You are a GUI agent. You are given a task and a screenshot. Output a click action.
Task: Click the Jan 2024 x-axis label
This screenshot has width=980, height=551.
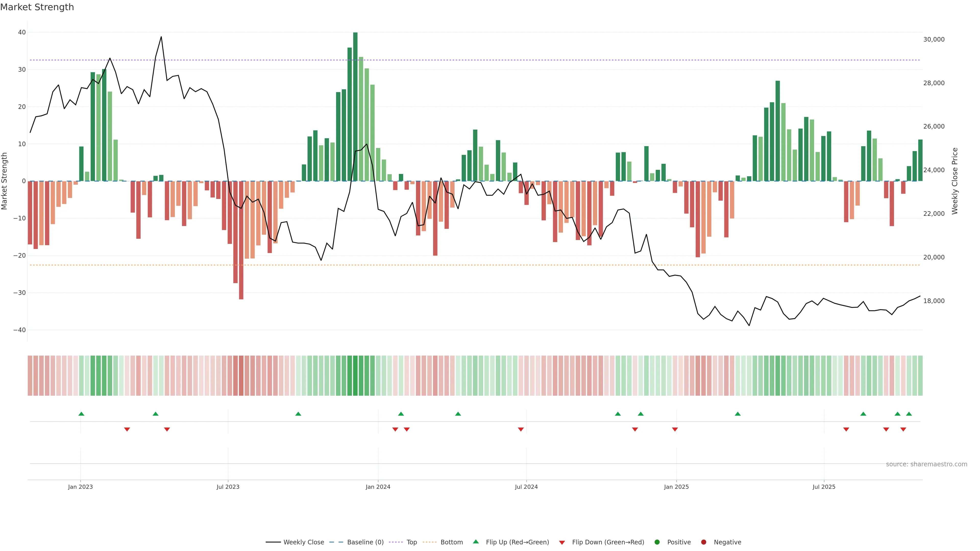tap(378, 487)
